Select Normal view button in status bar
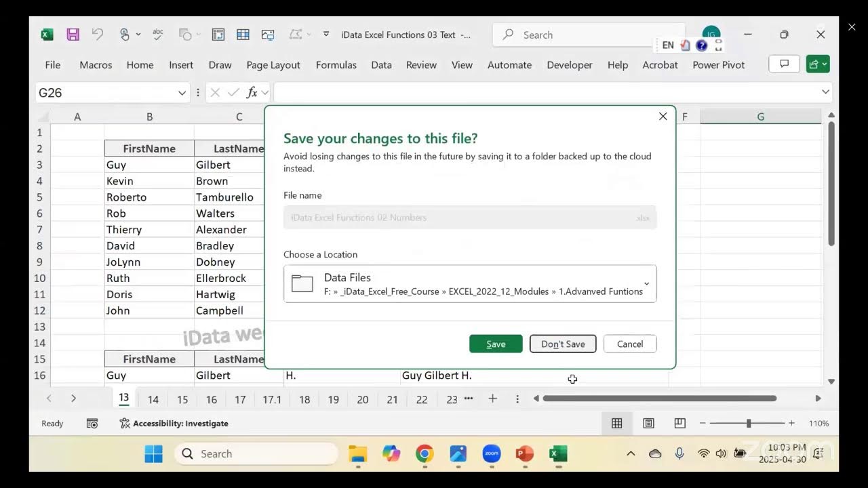868x488 pixels. pyautogui.click(x=616, y=423)
